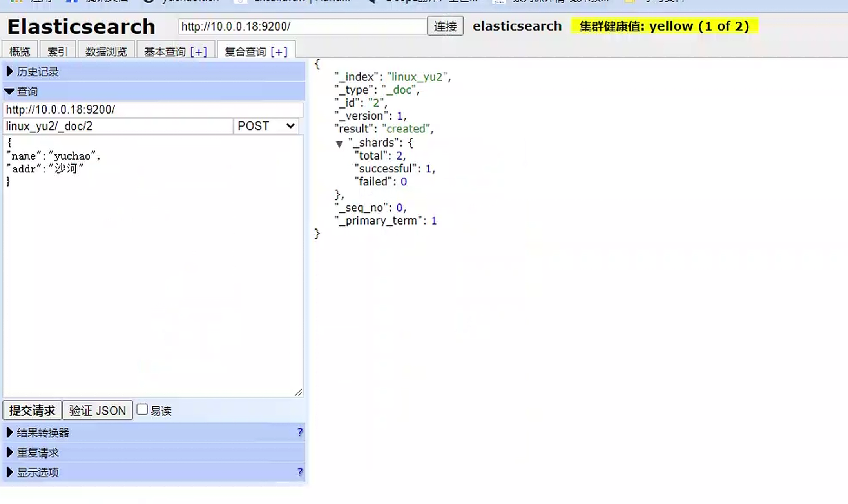Click the 提交请求 button

click(x=32, y=410)
